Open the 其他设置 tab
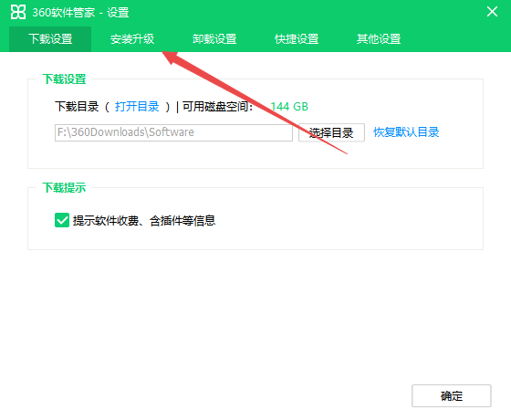The height and width of the screenshot is (420, 511). 379,39
